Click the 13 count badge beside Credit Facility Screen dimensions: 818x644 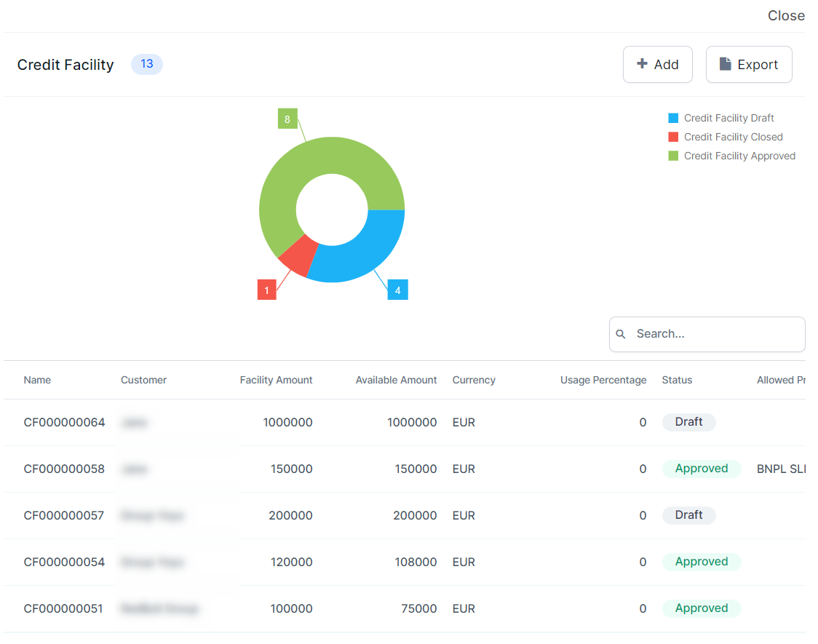147,64
